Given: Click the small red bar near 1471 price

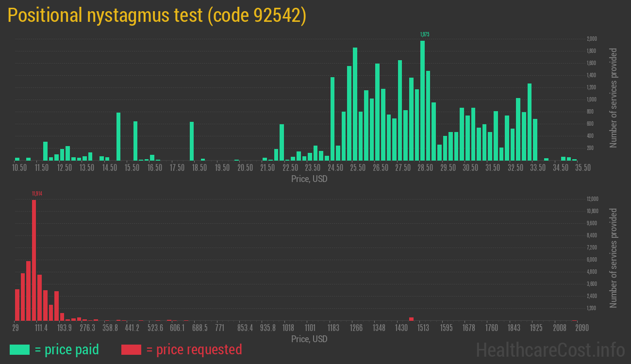Looking at the screenshot, I should coord(411,319).
